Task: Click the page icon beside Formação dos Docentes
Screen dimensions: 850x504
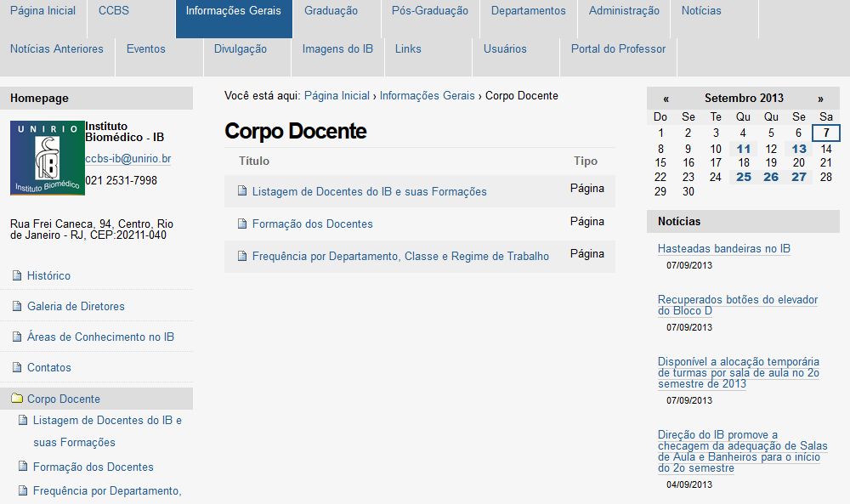Action: [x=241, y=222]
